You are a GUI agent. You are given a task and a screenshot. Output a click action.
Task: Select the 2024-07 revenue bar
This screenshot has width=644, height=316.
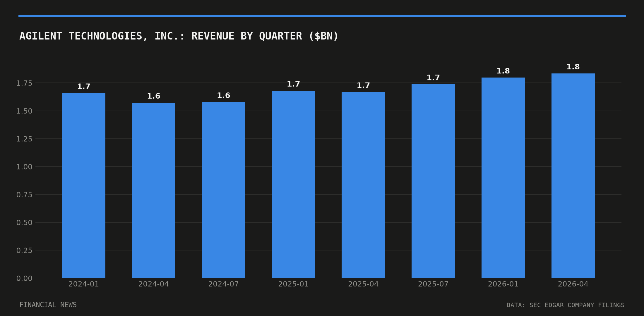point(224,190)
